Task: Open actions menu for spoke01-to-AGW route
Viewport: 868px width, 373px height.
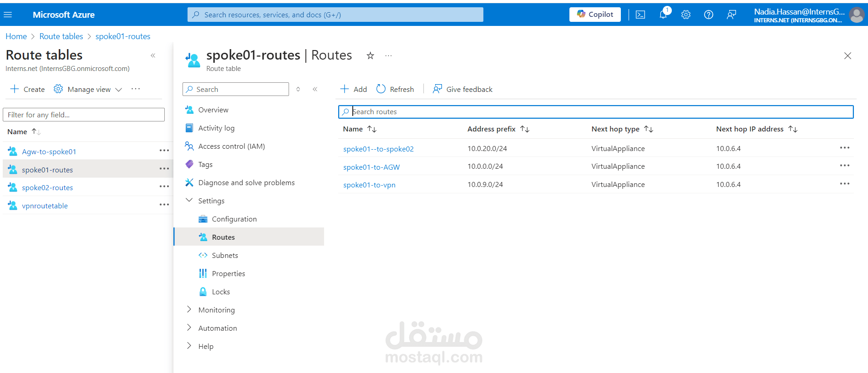Action: click(x=845, y=166)
